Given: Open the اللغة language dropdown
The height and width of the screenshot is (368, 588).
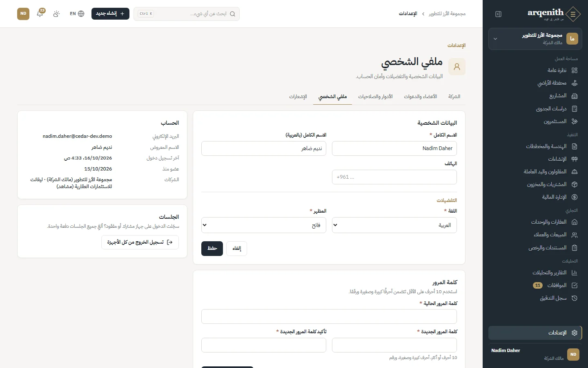Looking at the screenshot, I should point(394,225).
